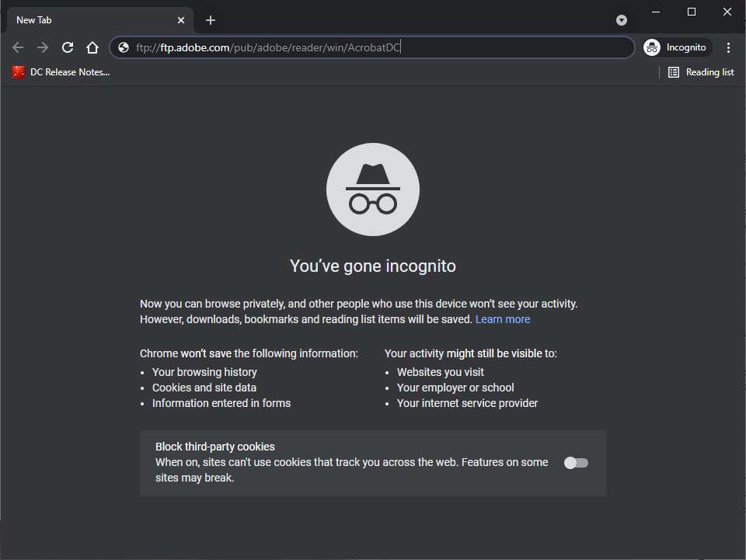Image resolution: width=746 pixels, height=560 pixels.
Task: Click the forward navigation arrow
Action: [43, 47]
